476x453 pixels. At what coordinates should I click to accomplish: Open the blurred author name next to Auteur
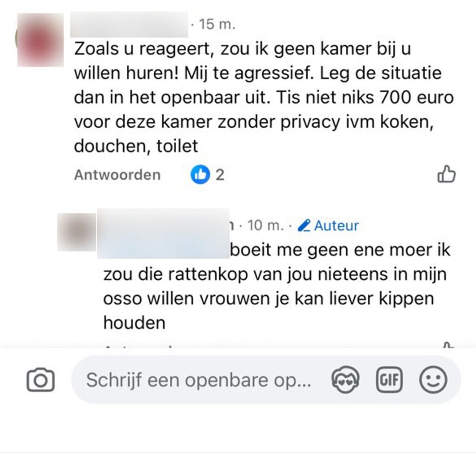click(164, 225)
